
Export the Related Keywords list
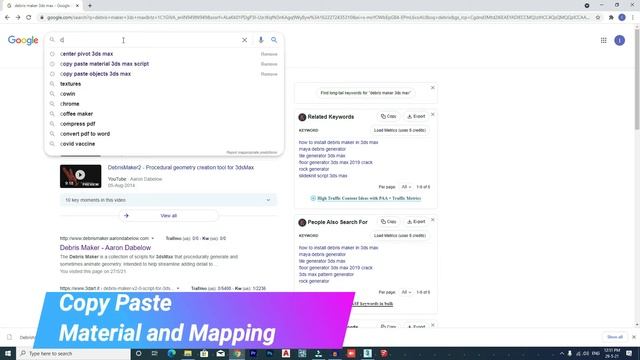(416, 116)
